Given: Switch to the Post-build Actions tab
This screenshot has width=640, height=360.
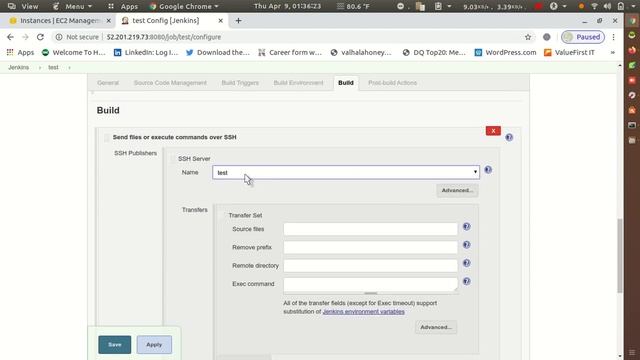Looking at the screenshot, I should click(392, 83).
